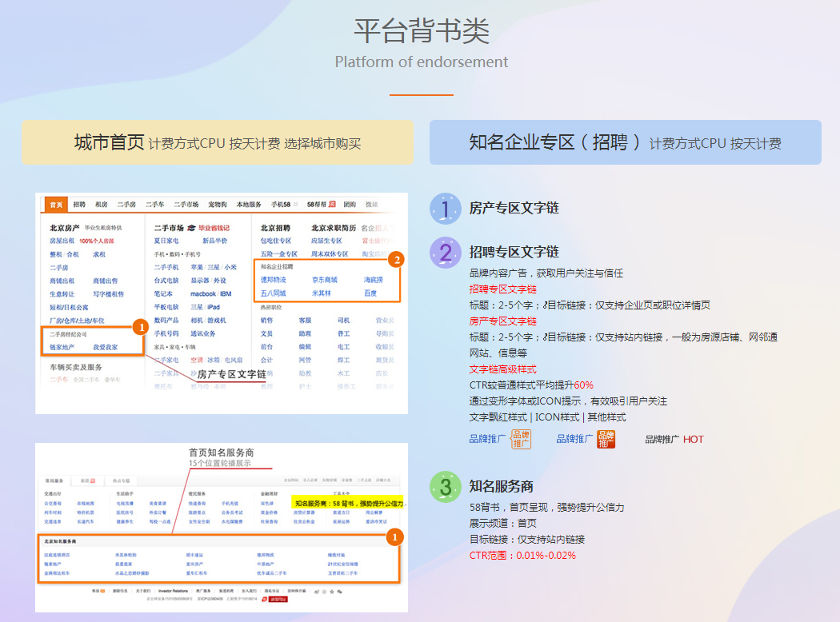Viewport: 840px width, 622px height.
Task: Click the 二手手机 link
Action: tap(166, 267)
